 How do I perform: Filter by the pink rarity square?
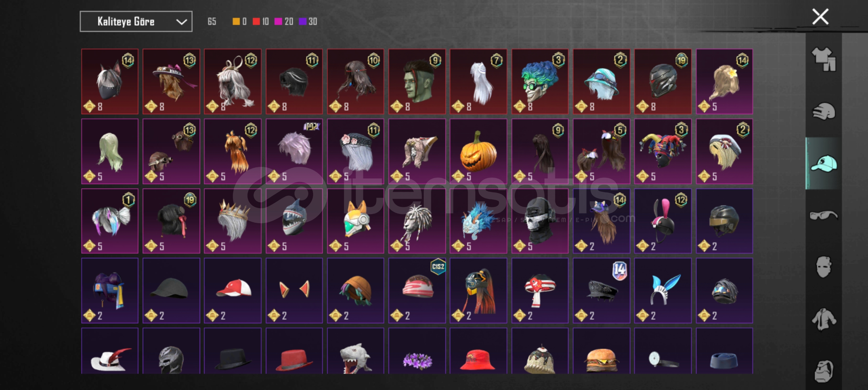tap(278, 22)
